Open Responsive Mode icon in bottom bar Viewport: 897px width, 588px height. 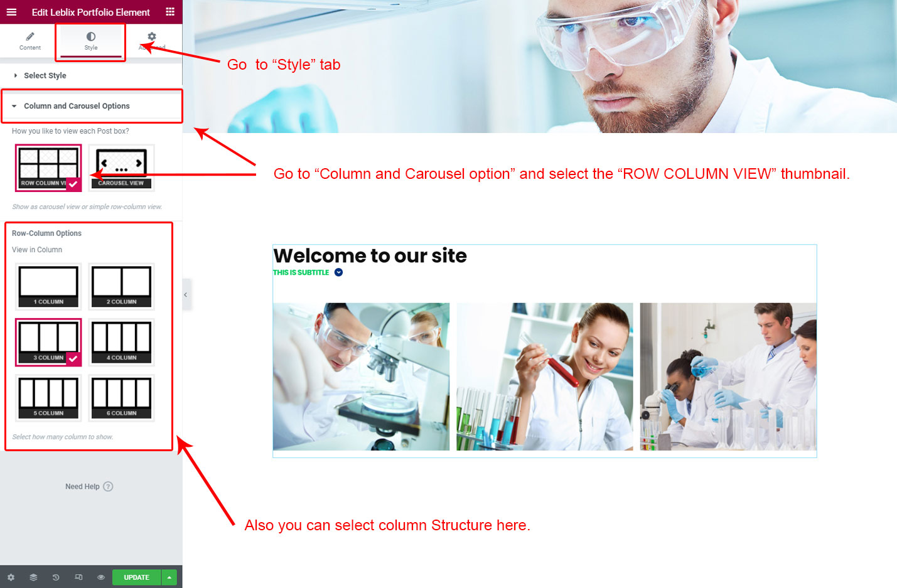pos(78,577)
